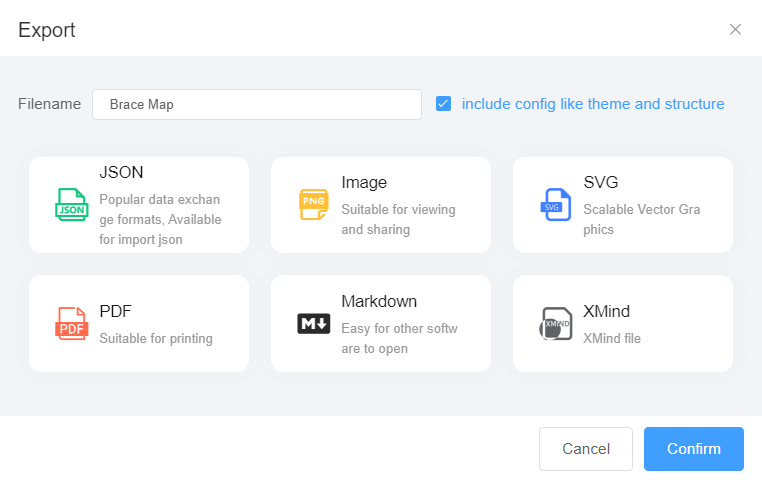Close the Export dialog with X
This screenshot has width=762, height=486.
coord(735,29)
